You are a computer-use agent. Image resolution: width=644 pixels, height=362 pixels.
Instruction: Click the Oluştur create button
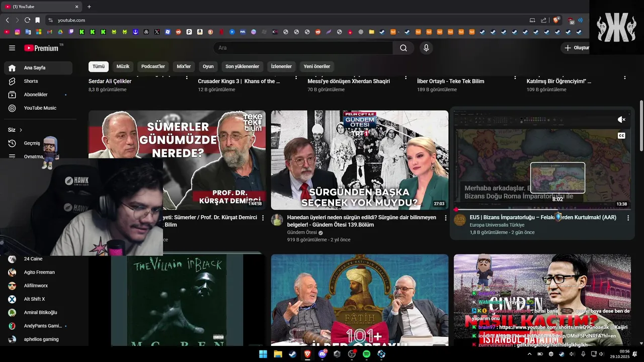pyautogui.click(x=576, y=48)
